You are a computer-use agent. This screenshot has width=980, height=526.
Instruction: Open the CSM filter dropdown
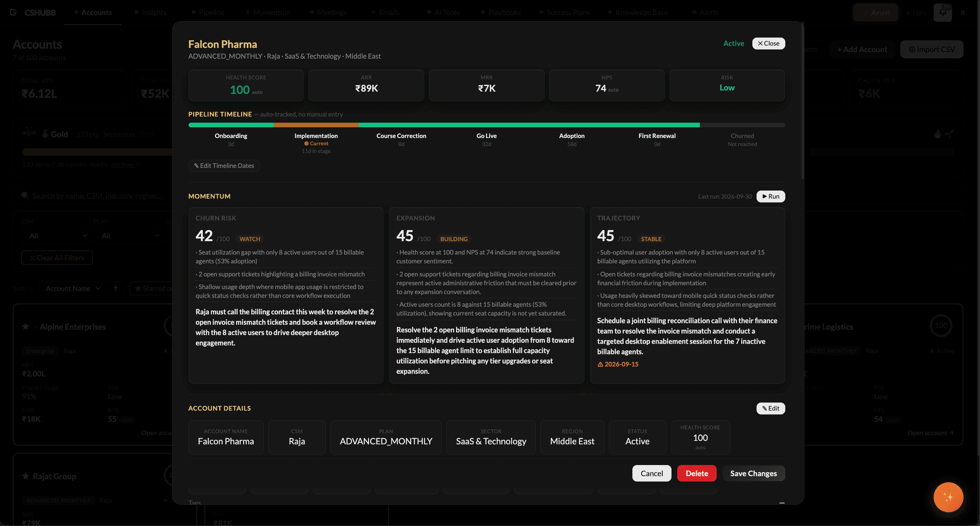tap(55, 235)
